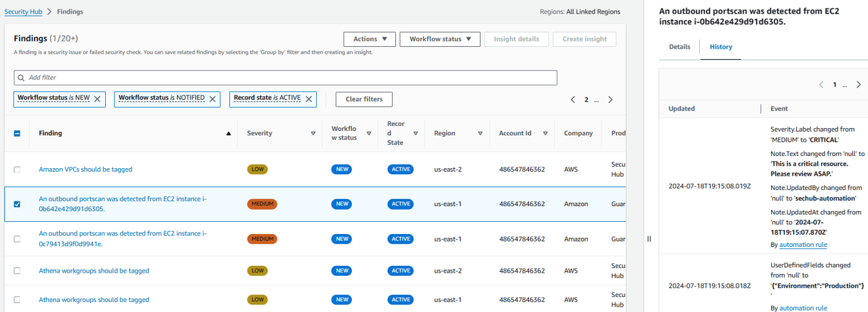The image size is (868, 312).
Task: Sort by the Region column arrow
Action: tap(480, 134)
